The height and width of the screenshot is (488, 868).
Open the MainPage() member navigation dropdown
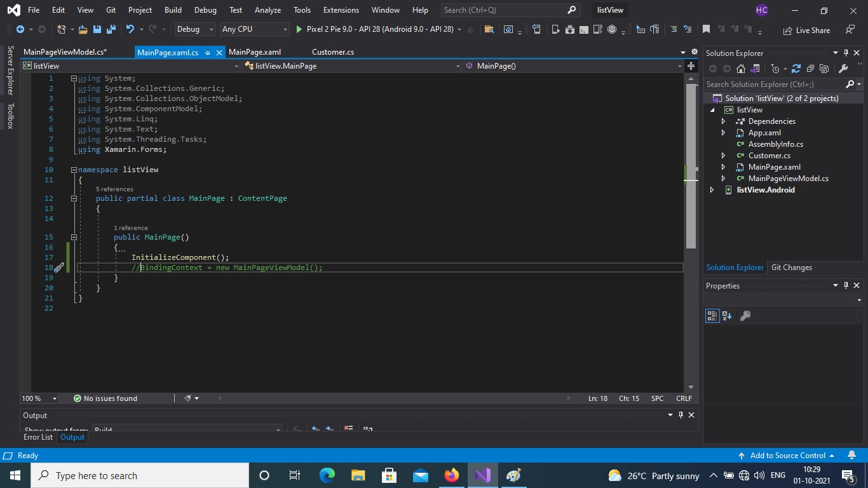point(574,65)
